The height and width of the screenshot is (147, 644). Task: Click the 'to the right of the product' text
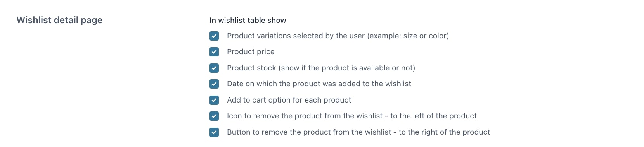click(445, 132)
